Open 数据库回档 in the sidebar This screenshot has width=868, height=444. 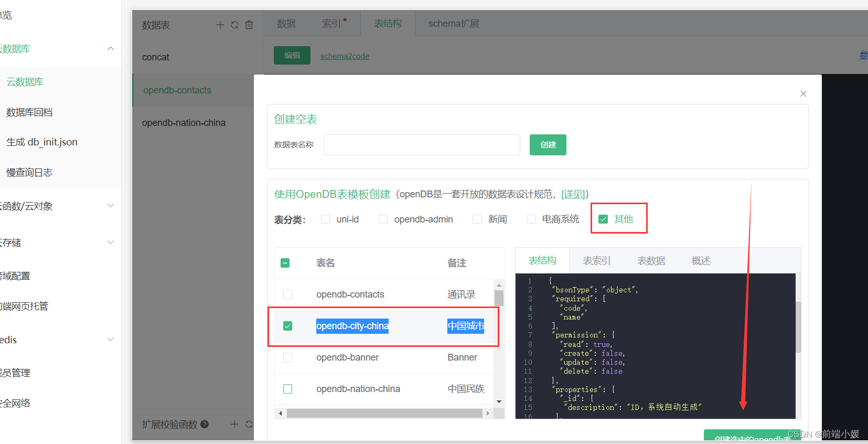pyautogui.click(x=29, y=112)
